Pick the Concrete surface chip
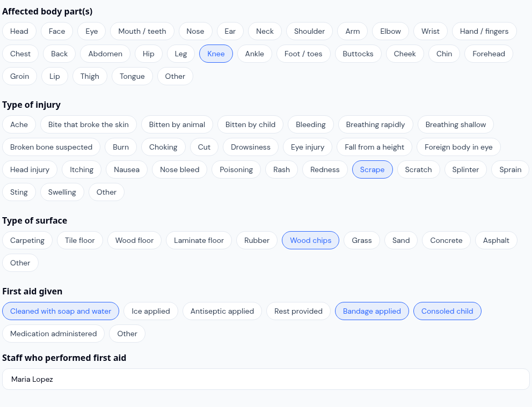This screenshot has width=532, height=407. coord(446,240)
